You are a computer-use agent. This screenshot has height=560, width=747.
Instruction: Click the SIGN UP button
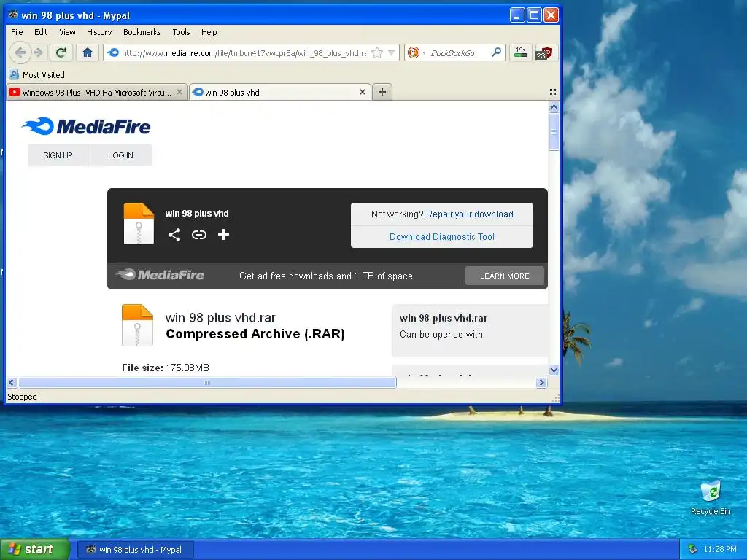58,155
